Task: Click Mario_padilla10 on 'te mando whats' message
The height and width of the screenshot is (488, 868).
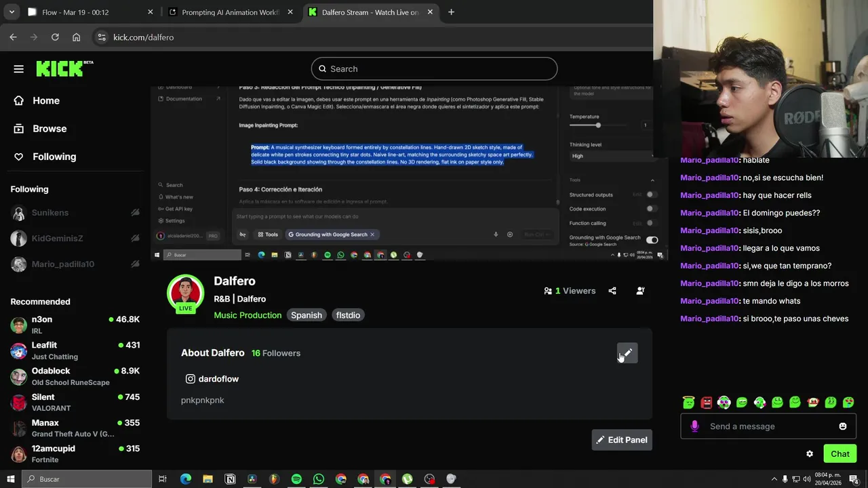Action: 709,301
